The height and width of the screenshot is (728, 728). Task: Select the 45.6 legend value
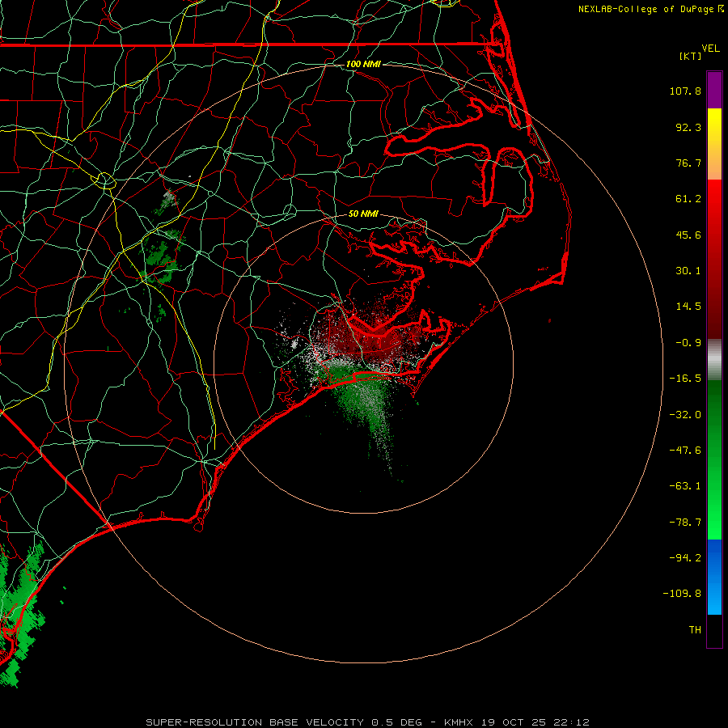[688, 235]
